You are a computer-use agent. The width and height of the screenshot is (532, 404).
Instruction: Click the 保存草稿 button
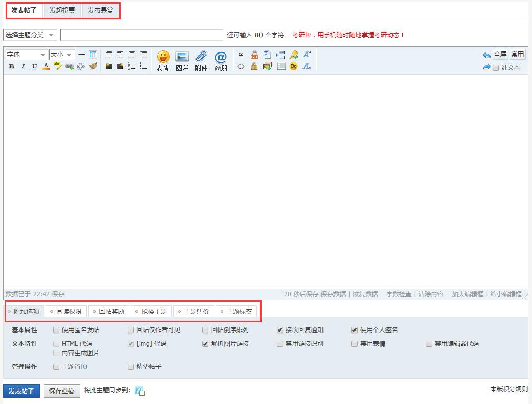tap(61, 391)
